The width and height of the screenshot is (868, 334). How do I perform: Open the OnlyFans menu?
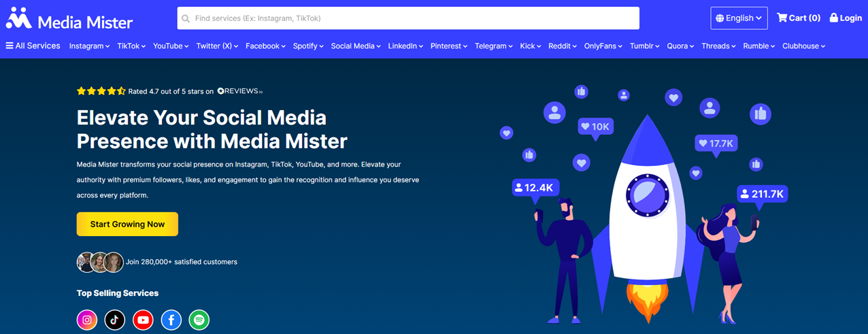coord(603,46)
